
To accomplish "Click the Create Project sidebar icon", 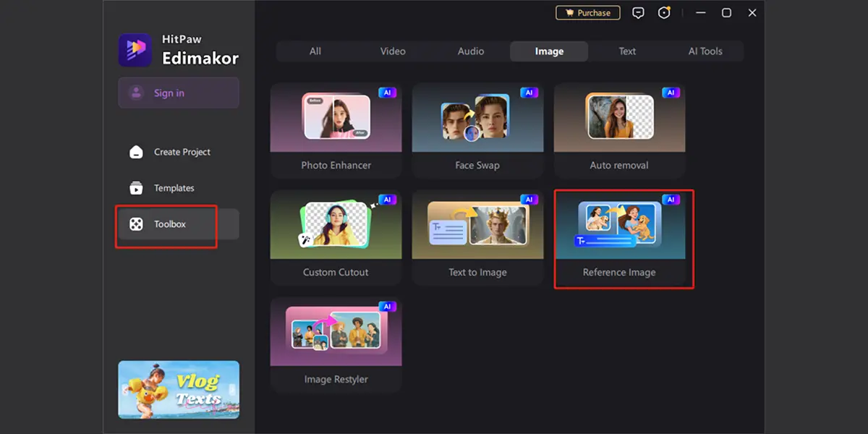I will click(136, 152).
